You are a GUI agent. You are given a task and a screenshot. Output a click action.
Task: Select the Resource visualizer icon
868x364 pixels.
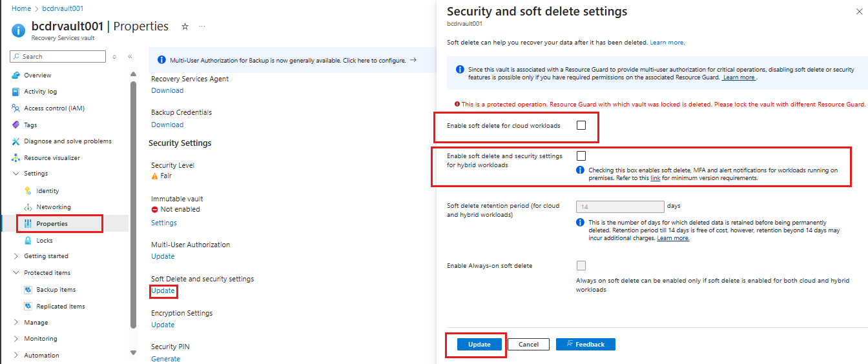click(x=16, y=157)
